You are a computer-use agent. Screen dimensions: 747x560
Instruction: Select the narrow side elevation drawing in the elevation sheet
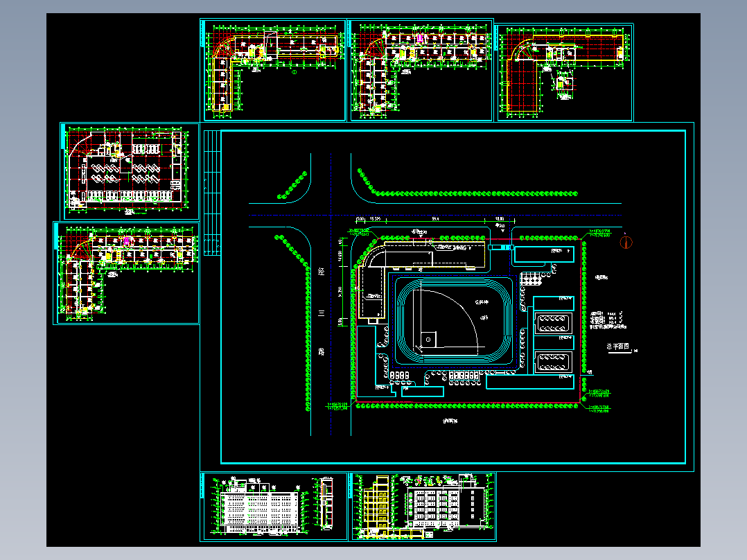[326, 503]
